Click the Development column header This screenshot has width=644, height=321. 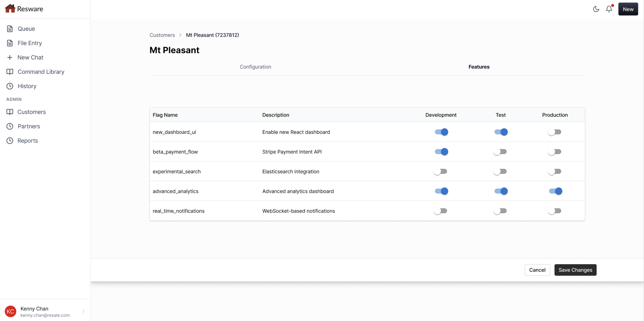tap(441, 115)
